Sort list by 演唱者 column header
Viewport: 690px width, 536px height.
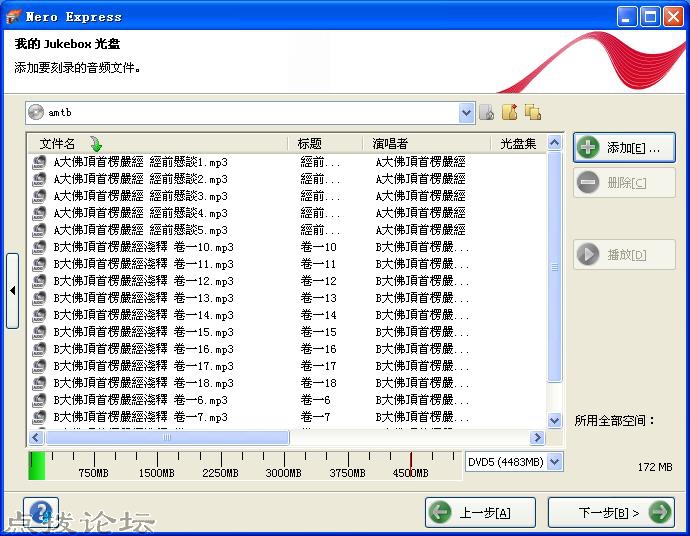coord(390,144)
